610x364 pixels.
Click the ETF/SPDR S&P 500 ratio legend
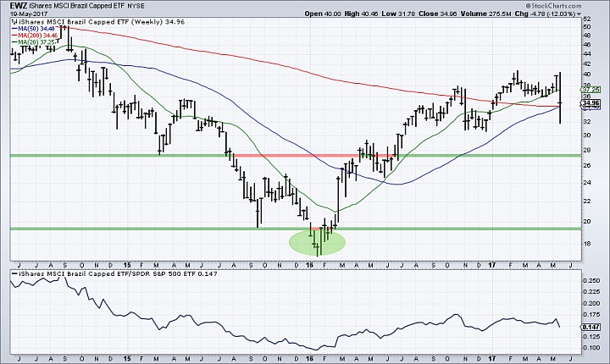click(114, 273)
